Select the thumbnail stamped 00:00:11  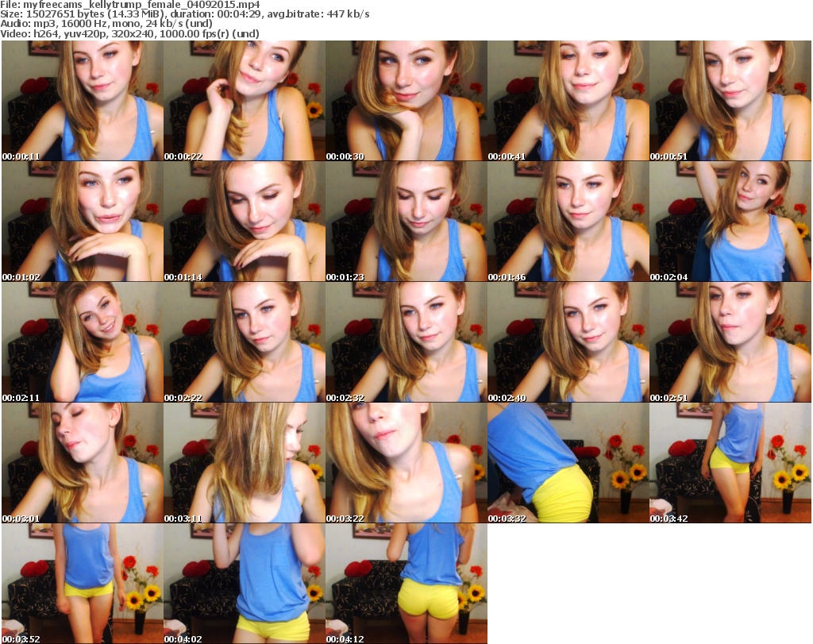pyautogui.click(x=83, y=101)
